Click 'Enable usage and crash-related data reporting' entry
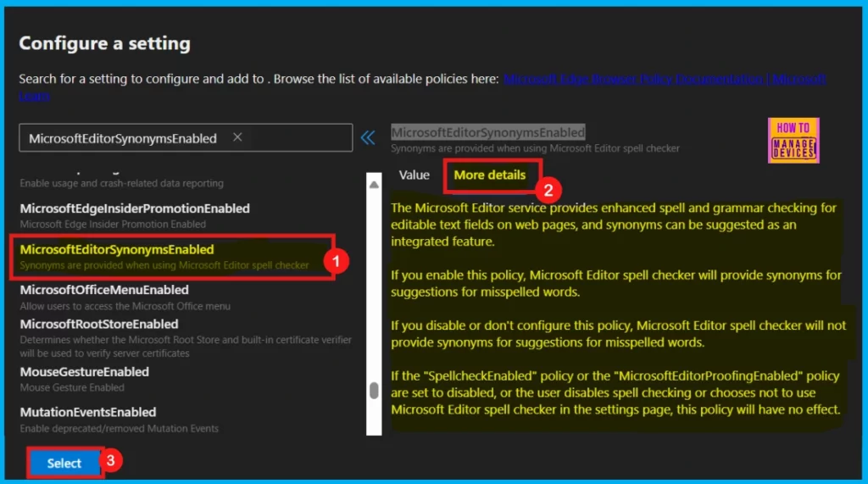The width and height of the screenshot is (868, 484). 122,183
